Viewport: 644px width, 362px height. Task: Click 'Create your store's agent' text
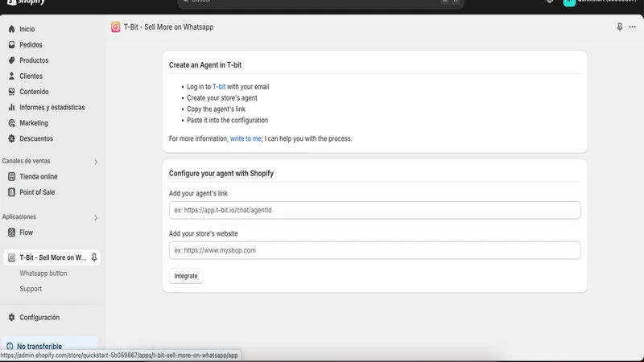tap(222, 98)
